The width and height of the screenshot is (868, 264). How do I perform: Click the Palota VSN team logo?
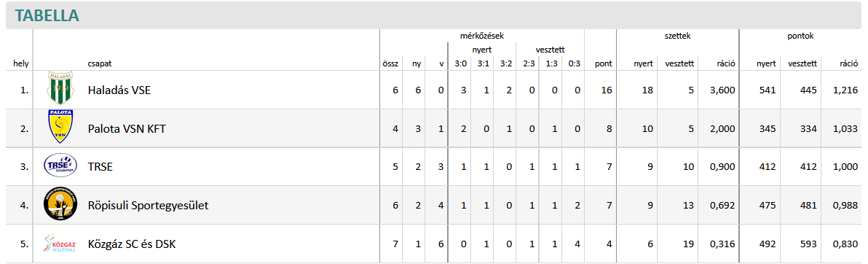pyautogui.click(x=60, y=128)
